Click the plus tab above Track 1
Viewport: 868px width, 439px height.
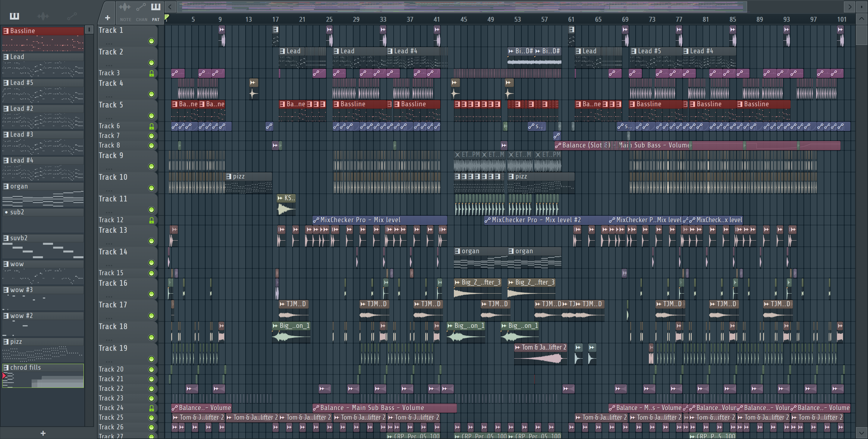(108, 17)
